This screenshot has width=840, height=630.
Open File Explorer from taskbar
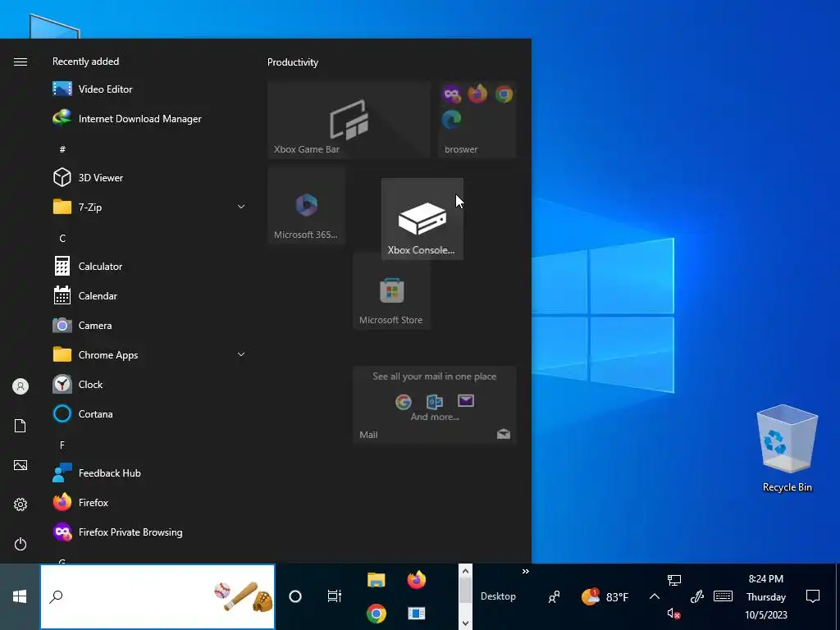376,580
